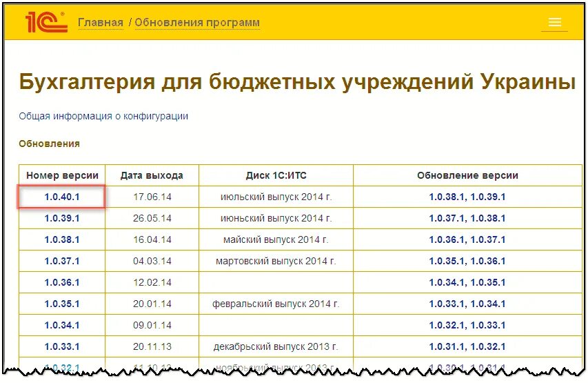Click update-from 1.0.34.1 in 12.02.14 row
Screen dimensions: 588x383
pos(446,282)
